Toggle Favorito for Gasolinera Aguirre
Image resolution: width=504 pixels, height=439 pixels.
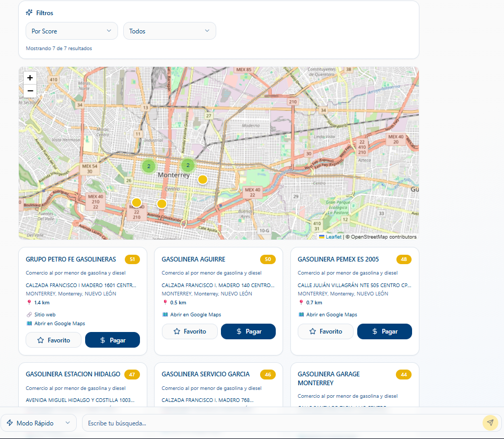click(190, 331)
